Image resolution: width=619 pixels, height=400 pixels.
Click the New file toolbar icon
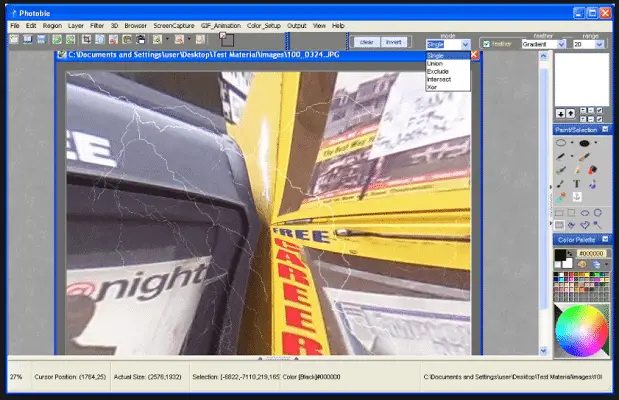[x=14, y=39]
